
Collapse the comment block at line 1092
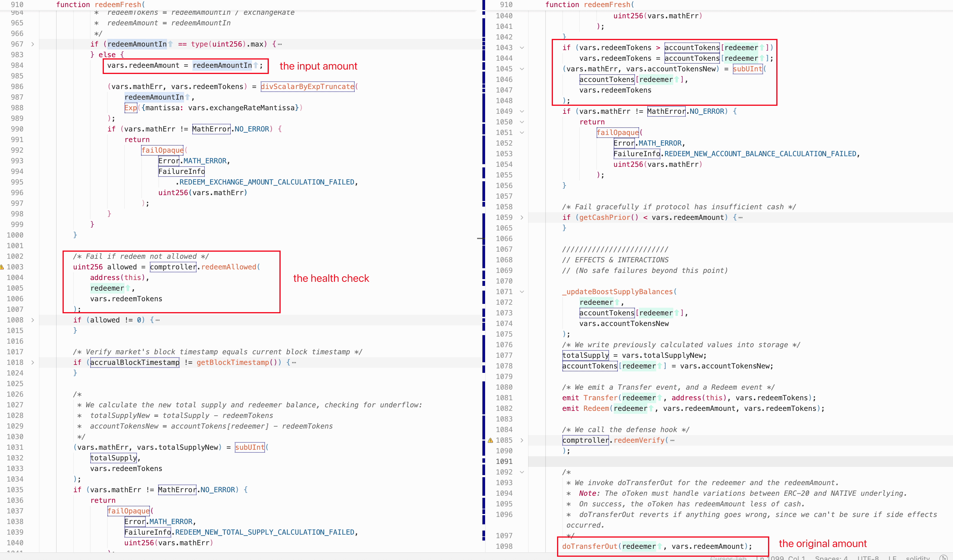[522, 472]
